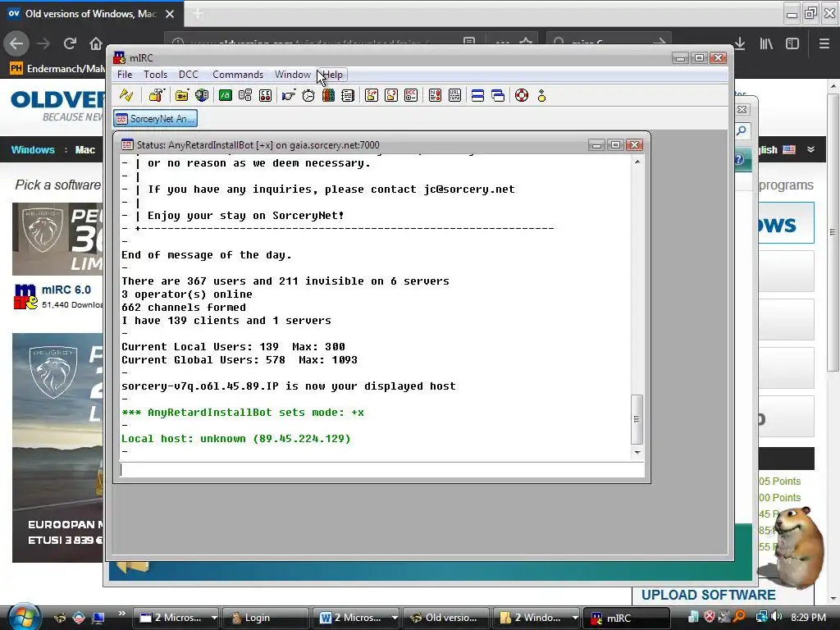Open Firefox downloads arrow icon
The width and height of the screenshot is (840, 630).
pyautogui.click(x=740, y=43)
